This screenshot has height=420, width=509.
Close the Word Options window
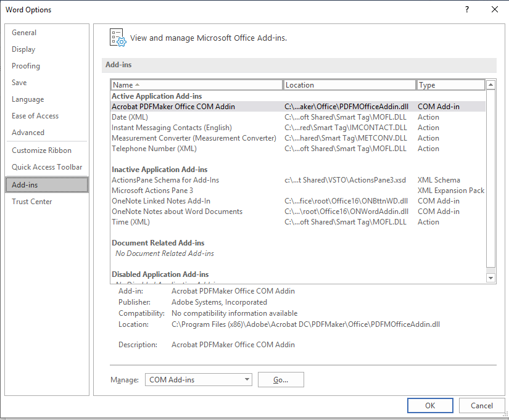click(x=495, y=9)
